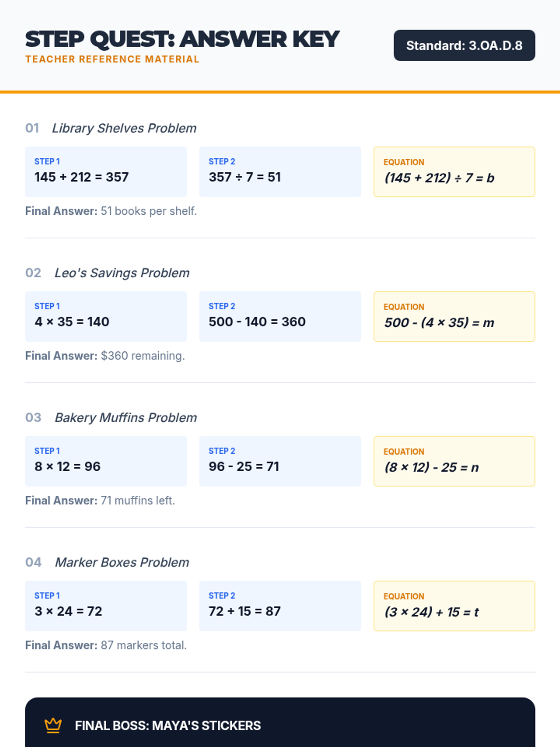Click the Final Boss: Maya's Stickers heading
The height and width of the screenshot is (747, 560).
pos(168,726)
